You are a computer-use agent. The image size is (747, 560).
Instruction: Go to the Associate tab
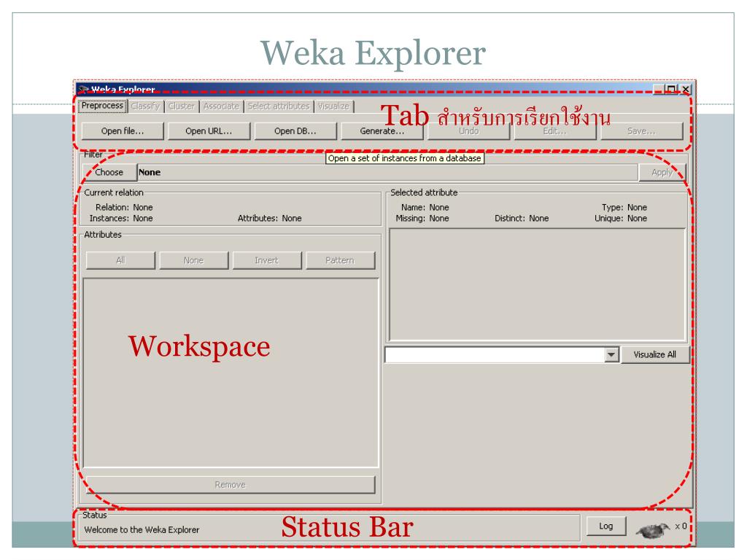(222, 106)
